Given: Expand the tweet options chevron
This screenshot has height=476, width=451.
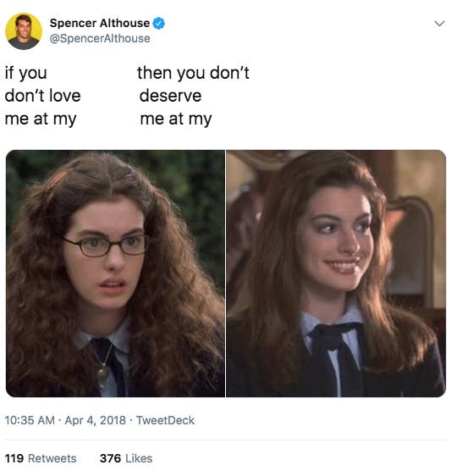Looking at the screenshot, I should [x=439, y=24].
